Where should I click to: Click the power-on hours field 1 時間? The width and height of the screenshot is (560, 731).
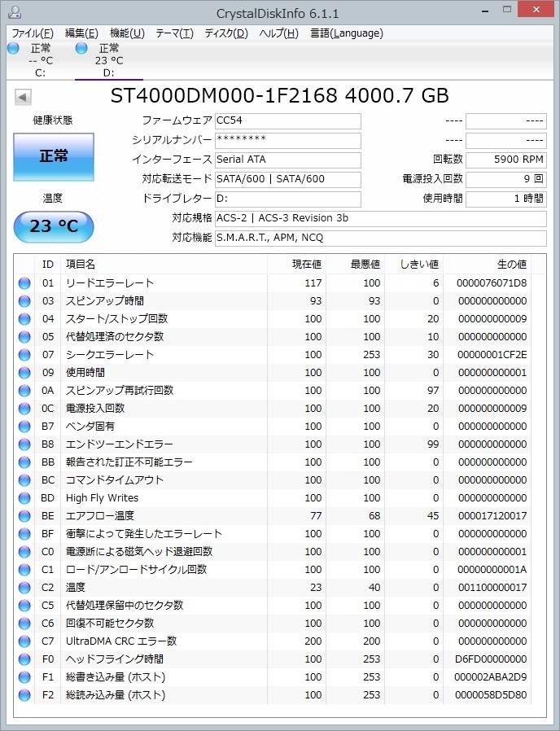pyautogui.click(x=506, y=199)
